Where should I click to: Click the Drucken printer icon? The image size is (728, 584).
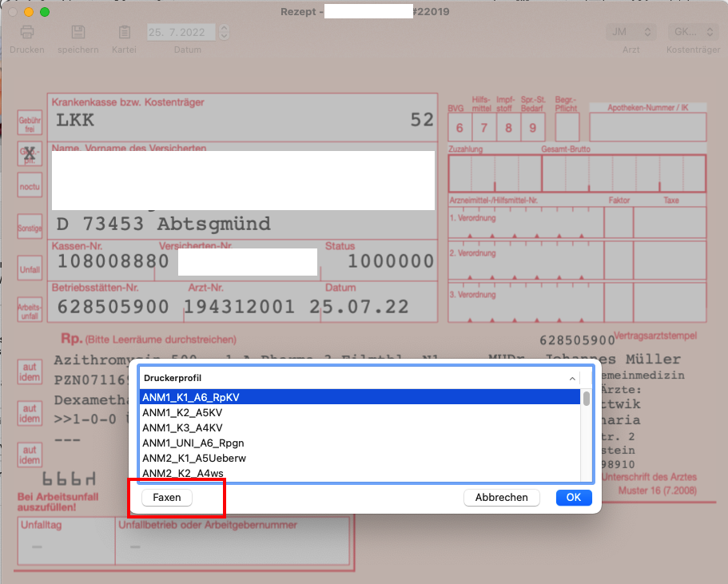coord(27,32)
